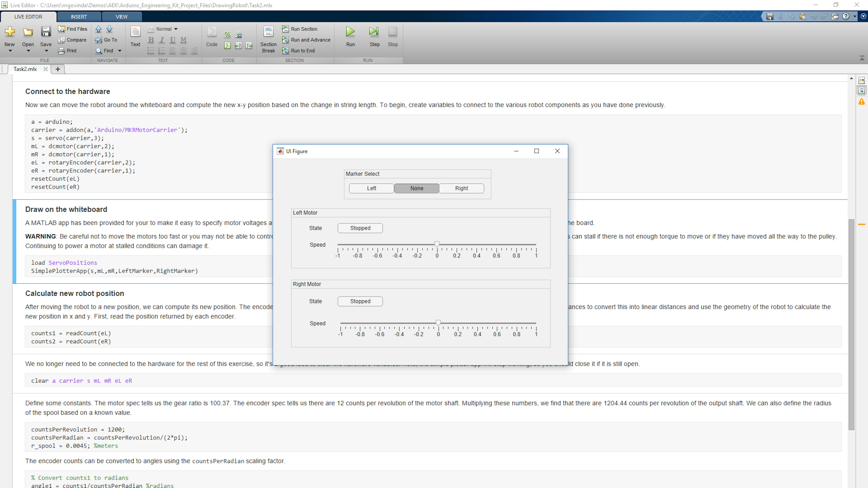Click the Save floppy disk icon in the ribbon
The width and height of the screenshot is (868, 488).
(x=46, y=32)
